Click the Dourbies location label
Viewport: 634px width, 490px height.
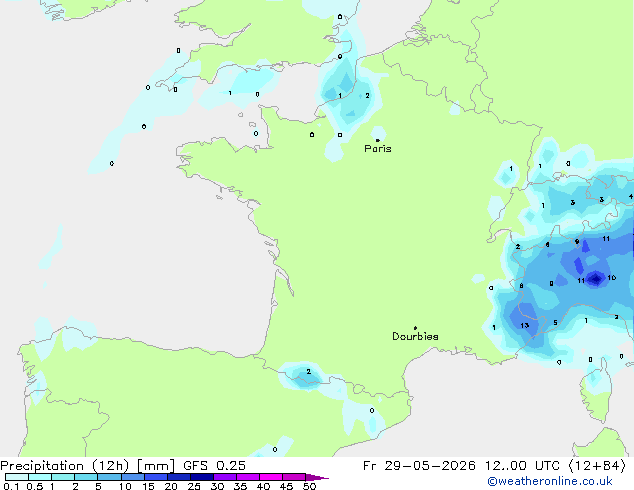(x=415, y=336)
